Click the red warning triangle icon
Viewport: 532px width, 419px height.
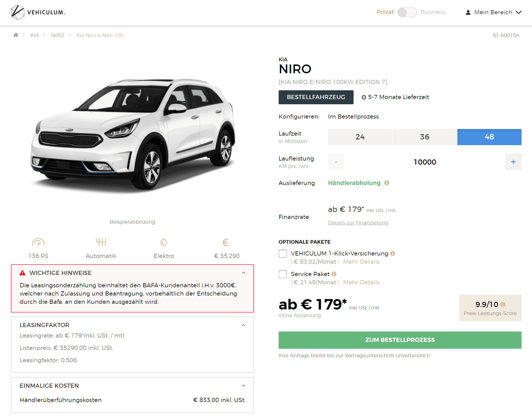click(x=23, y=273)
